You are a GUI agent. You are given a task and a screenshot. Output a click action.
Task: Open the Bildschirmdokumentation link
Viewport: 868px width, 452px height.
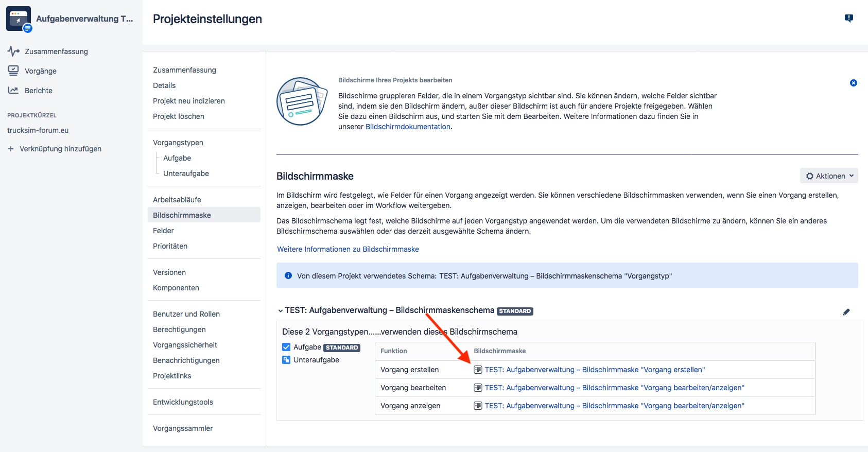408,127
